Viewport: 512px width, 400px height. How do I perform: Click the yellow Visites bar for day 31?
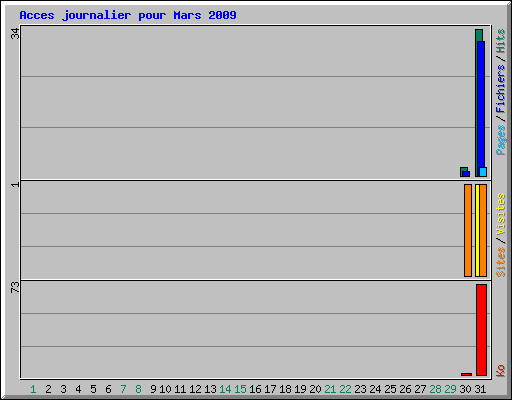point(477,230)
